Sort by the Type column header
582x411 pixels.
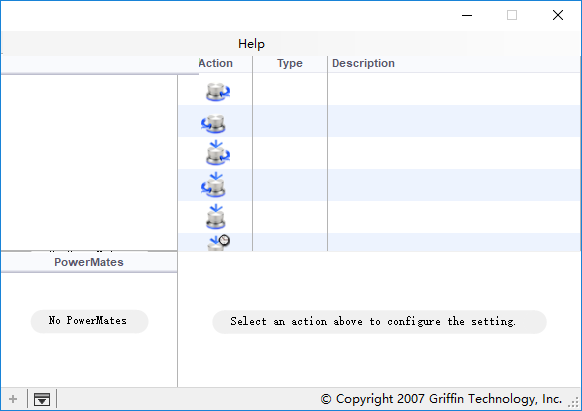tap(290, 63)
